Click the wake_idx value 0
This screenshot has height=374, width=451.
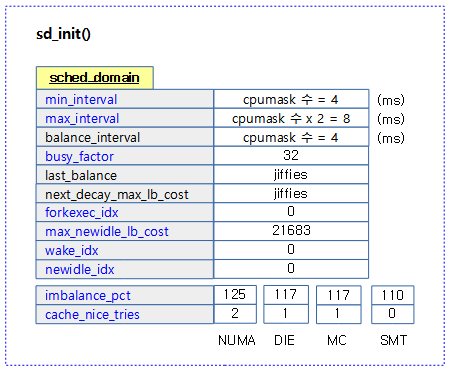pyautogui.click(x=291, y=250)
